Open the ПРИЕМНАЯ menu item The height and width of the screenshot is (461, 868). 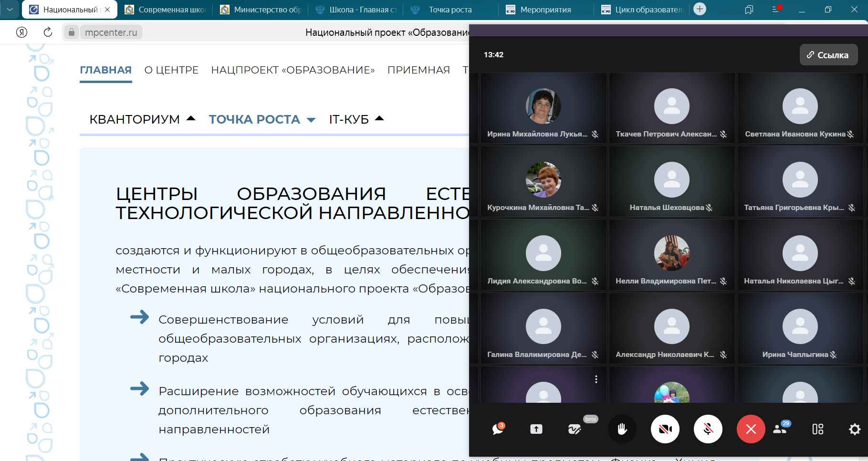click(x=418, y=70)
